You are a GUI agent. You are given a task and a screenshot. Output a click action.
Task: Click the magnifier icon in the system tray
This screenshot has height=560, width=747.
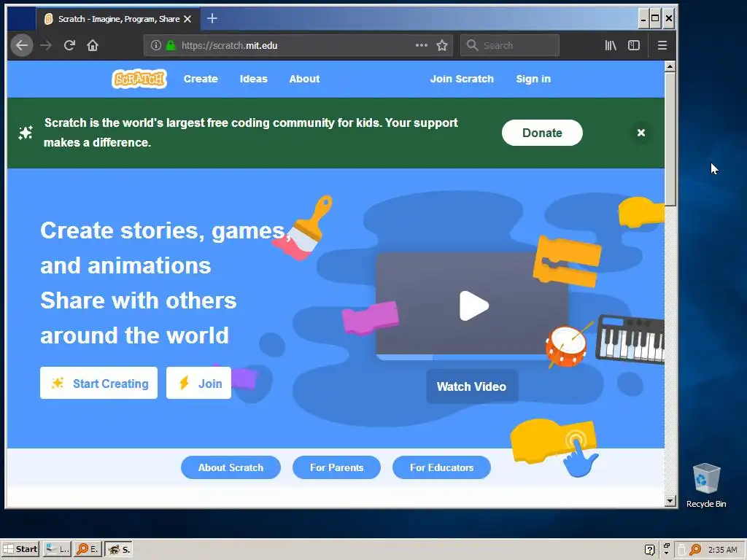click(695, 550)
